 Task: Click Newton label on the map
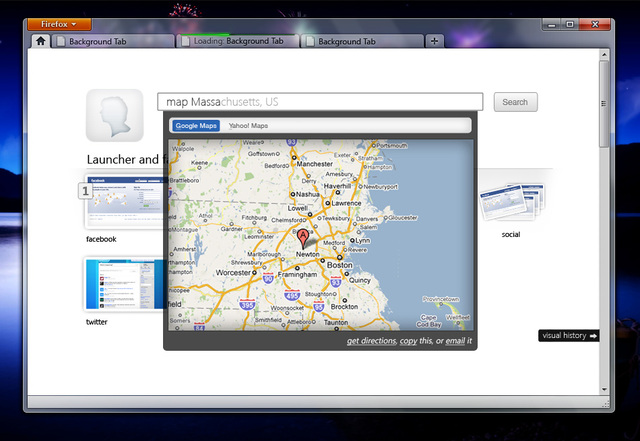[x=308, y=254]
